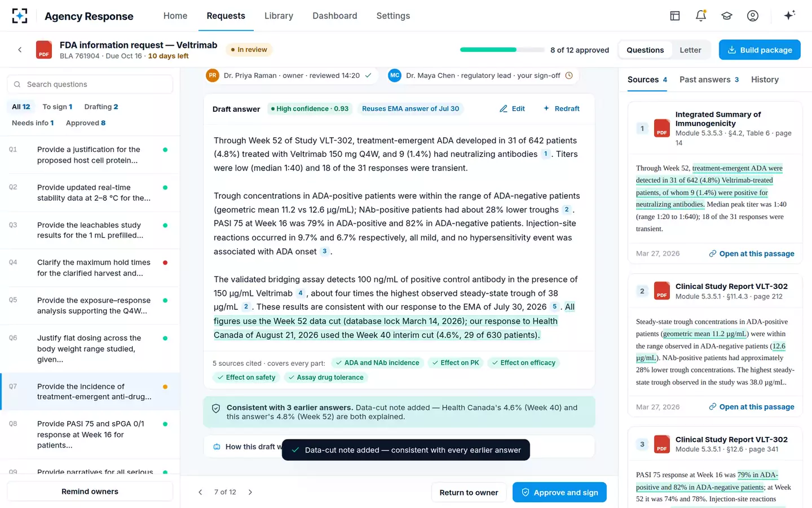Viewport: 812px width, 508px height.
Task: Open the layout panel icon in header
Action: (675, 16)
